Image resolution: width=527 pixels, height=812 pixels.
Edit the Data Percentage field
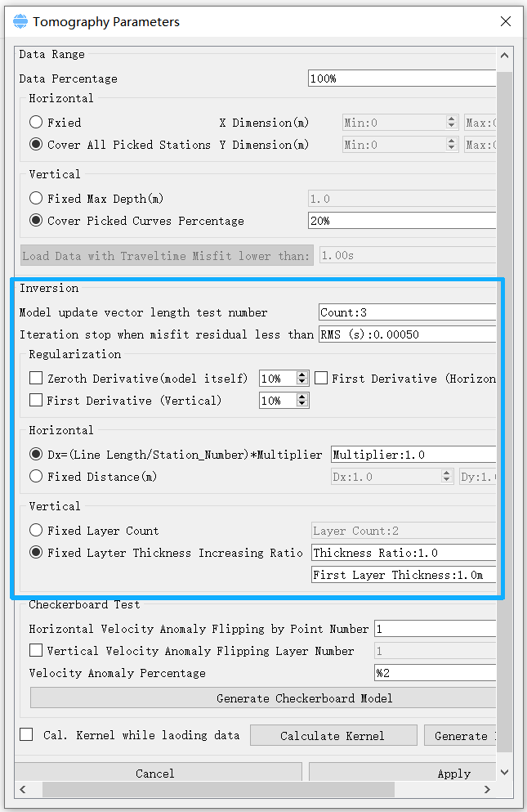[401, 79]
